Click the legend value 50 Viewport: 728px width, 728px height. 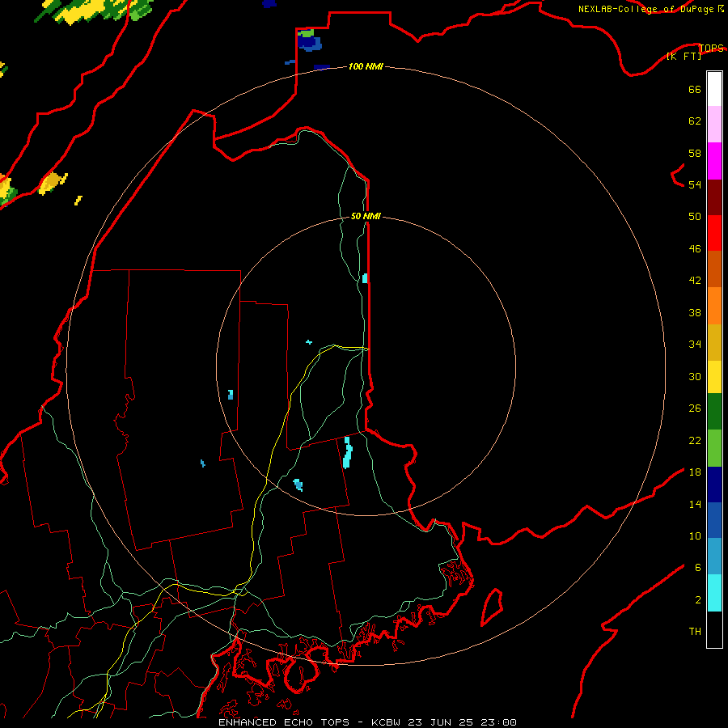tap(695, 216)
